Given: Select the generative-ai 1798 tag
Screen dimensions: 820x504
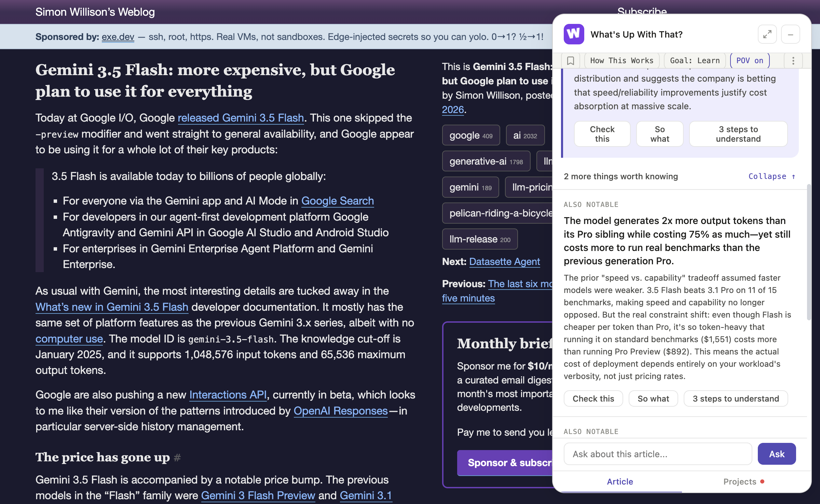Looking at the screenshot, I should [x=486, y=161].
